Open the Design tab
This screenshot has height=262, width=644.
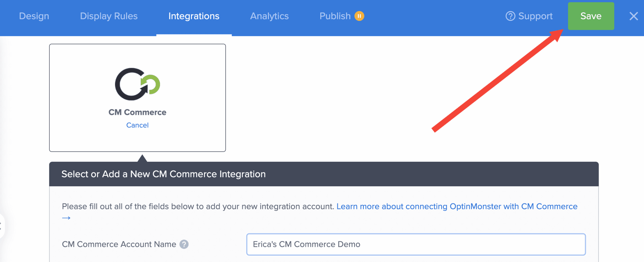click(34, 16)
